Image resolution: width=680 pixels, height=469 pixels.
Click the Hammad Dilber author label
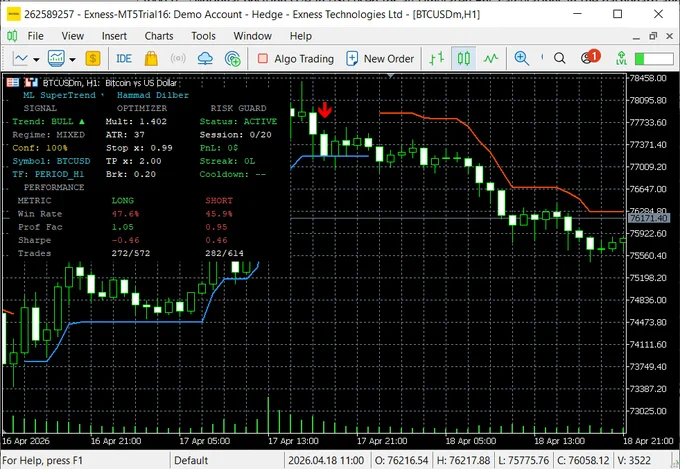pyautogui.click(x=153, y=95)
